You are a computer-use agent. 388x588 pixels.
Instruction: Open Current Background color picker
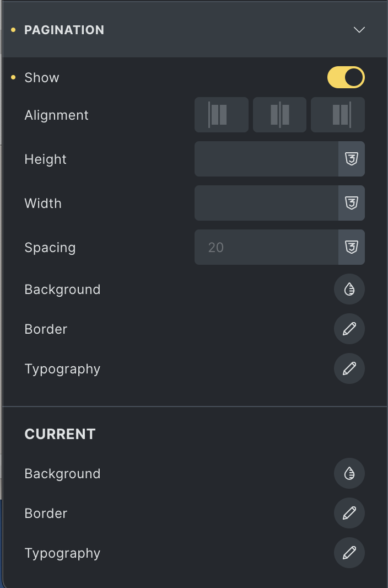pos(349,473)
